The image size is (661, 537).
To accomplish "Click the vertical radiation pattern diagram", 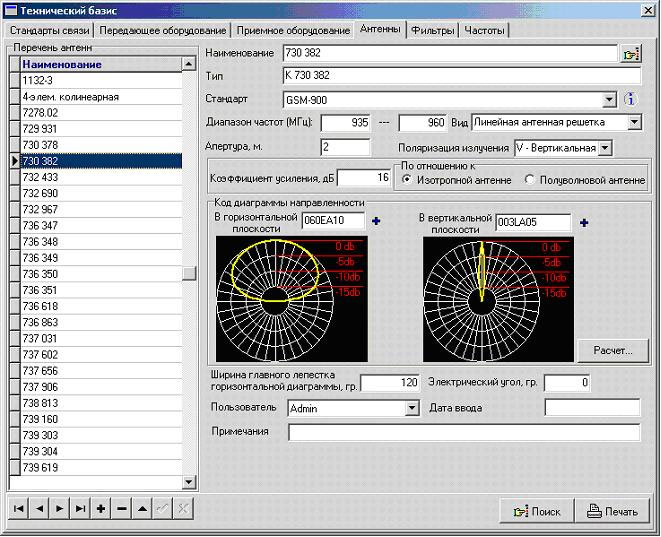I will coord(498,299).
